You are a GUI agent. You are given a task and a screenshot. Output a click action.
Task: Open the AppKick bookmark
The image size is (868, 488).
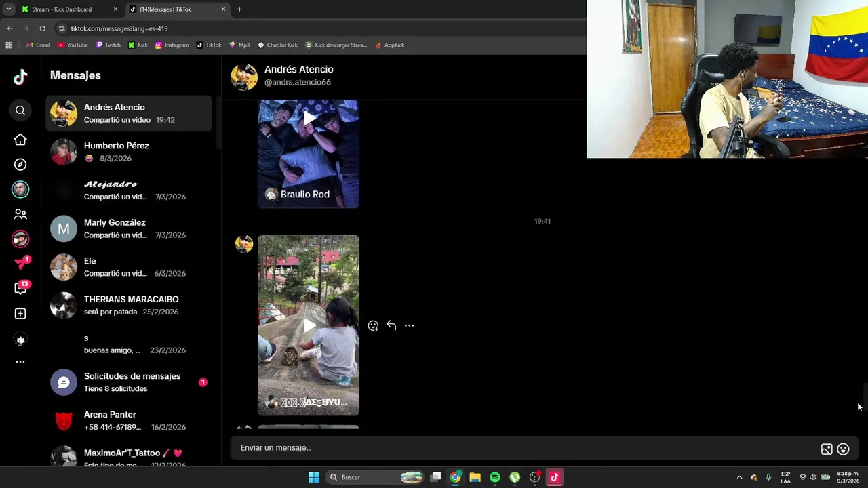point(389,45)
